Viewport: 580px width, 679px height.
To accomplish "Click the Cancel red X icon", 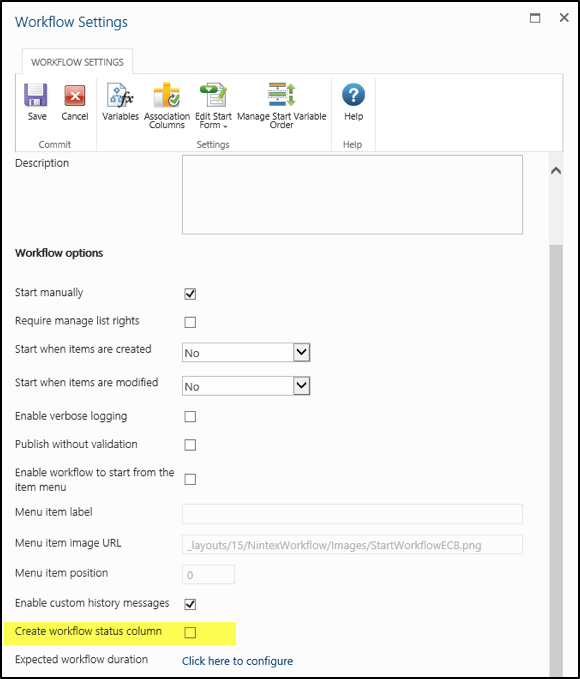I will click(x=75, y=95).
